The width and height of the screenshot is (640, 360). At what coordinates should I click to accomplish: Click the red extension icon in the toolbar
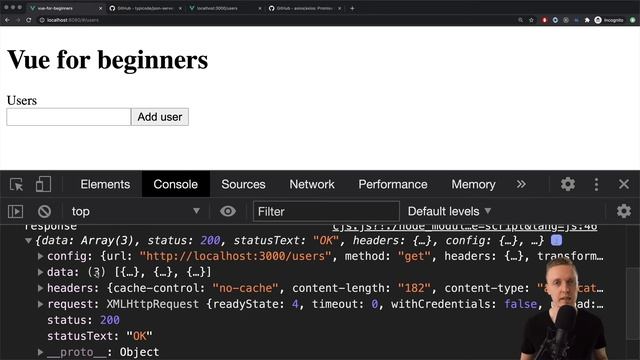[544, 20]
